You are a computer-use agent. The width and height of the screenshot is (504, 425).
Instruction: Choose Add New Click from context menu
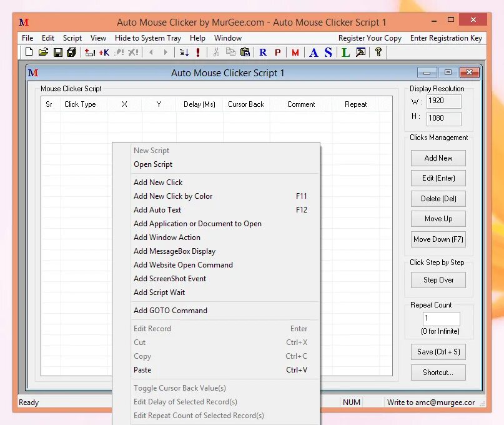pos(225,182)
